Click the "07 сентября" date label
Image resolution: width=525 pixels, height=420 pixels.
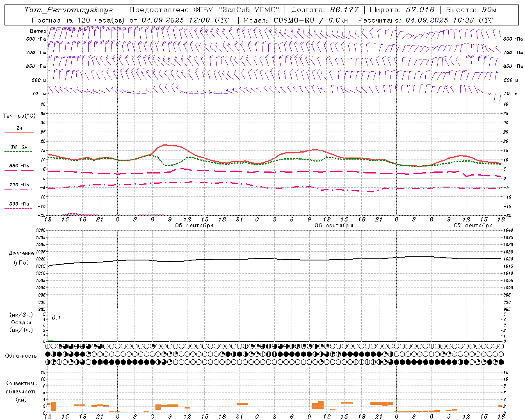point(473,226)
